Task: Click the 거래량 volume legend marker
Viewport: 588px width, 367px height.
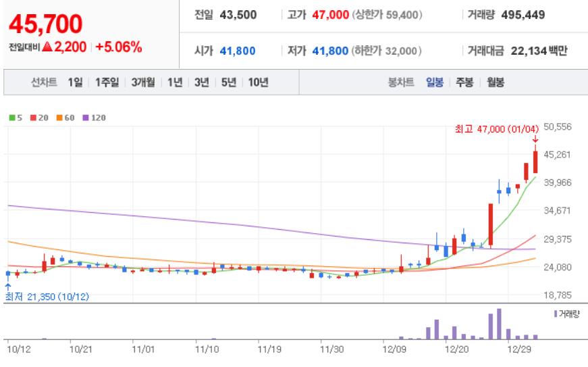Action: [556, 314]
